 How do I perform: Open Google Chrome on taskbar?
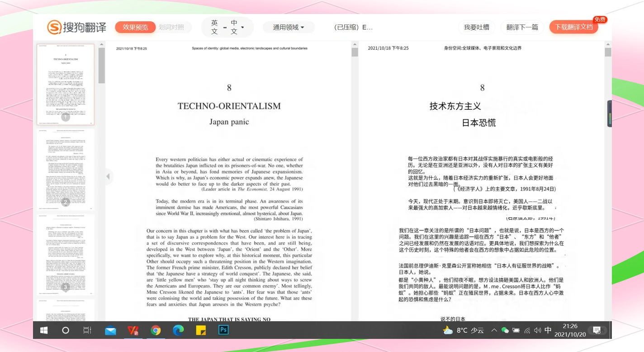pyautogui.click(x=156, y=330)
